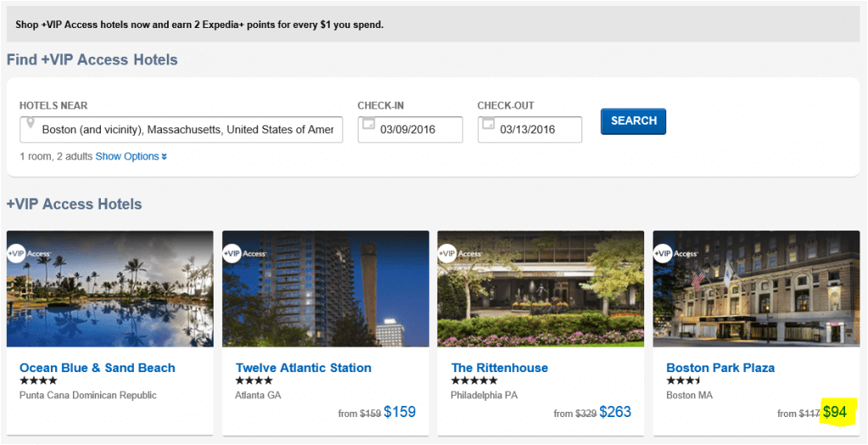Click the Punta Cana Dominican Republic location text

pyautogui.click(x=88, y=395)
